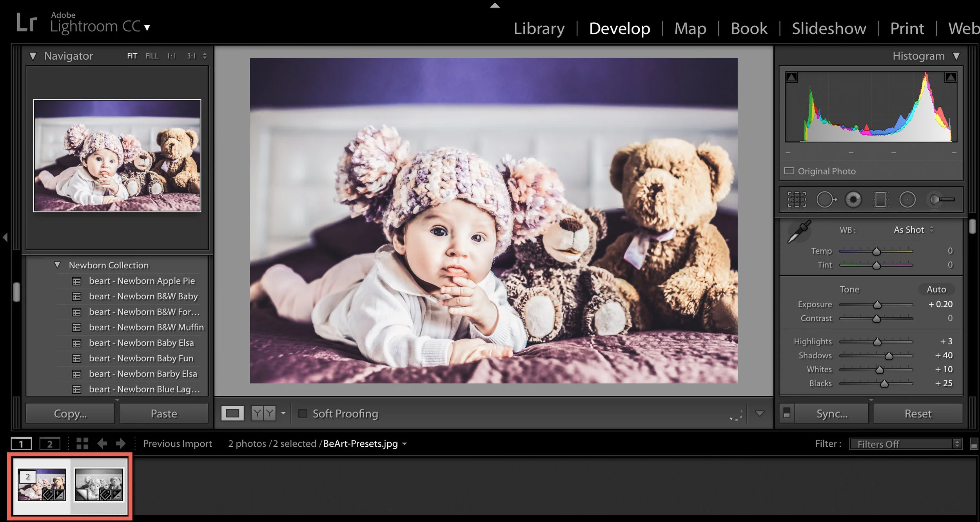Screen dimensions: 980x522
Task: Select the Spot Removal tool
Action: pyautogui.click(x=826, y=200)
